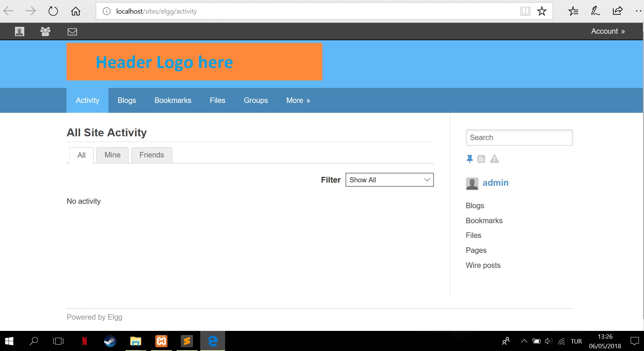Click the sidebar Search field
The height and width of the screenshot is (351, 644).
coord(519,137)
